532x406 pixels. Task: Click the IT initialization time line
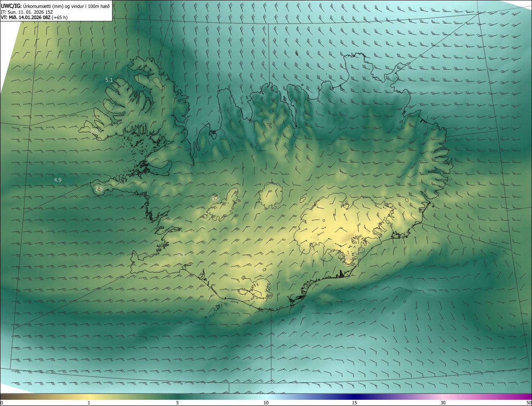coord(27,12)
